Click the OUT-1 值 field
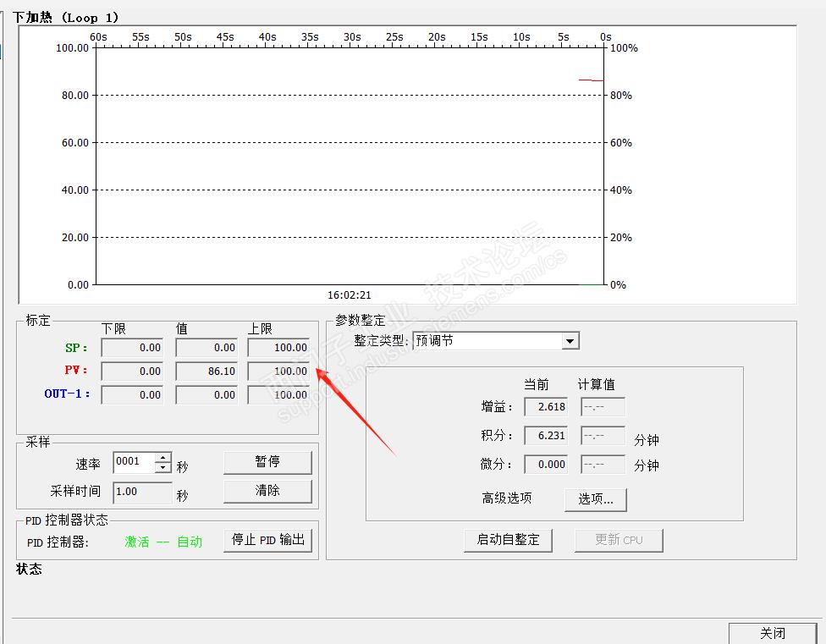The height and width of the screenshot is (644, 826). [x=206, y=395]
